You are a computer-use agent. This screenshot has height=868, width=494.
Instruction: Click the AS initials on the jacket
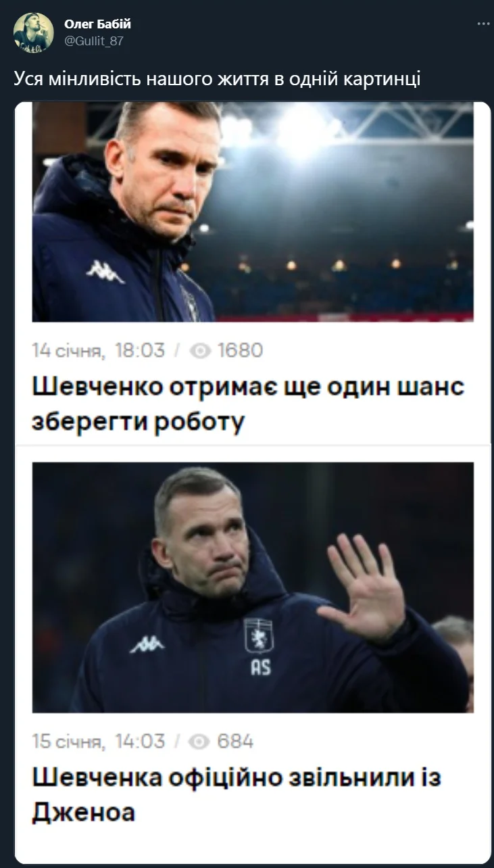(x=260, y=667)
